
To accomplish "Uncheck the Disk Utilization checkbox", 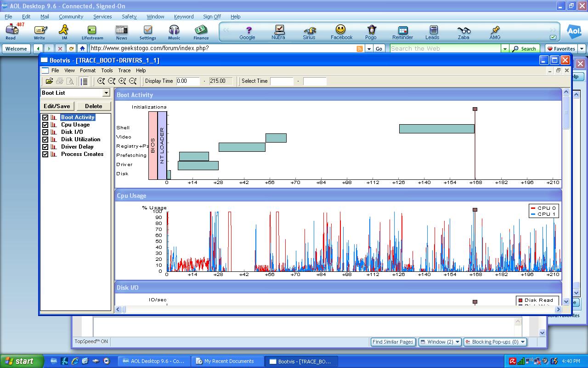I will (x=45, y=139).
